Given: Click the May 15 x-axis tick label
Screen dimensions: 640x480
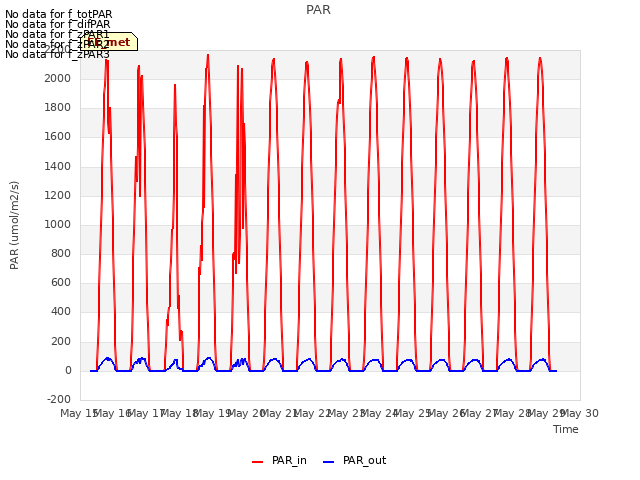Looking at the screenshot, I should tap(78, 413).
